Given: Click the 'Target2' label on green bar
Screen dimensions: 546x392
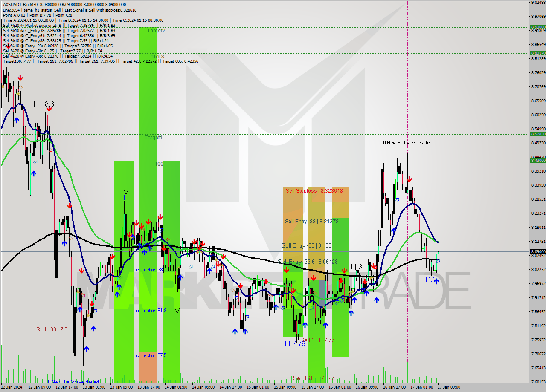Looking at the screenshot, I should point(156,30).
